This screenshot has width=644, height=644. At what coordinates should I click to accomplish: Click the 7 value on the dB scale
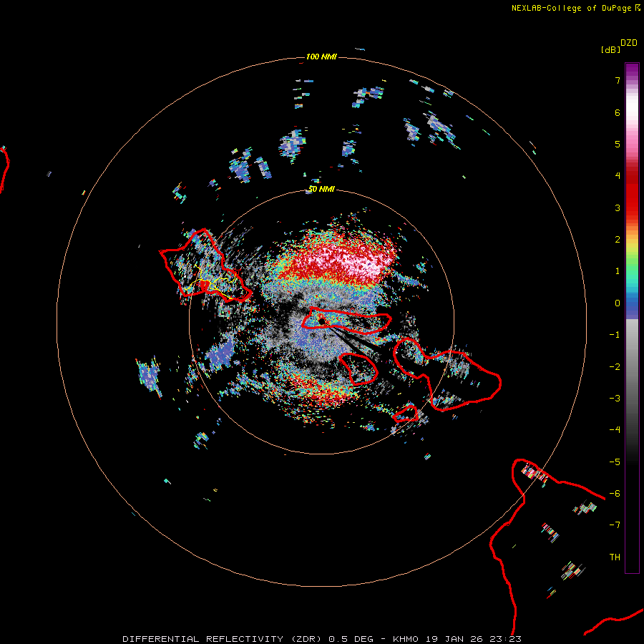click(x=618, y=80)
